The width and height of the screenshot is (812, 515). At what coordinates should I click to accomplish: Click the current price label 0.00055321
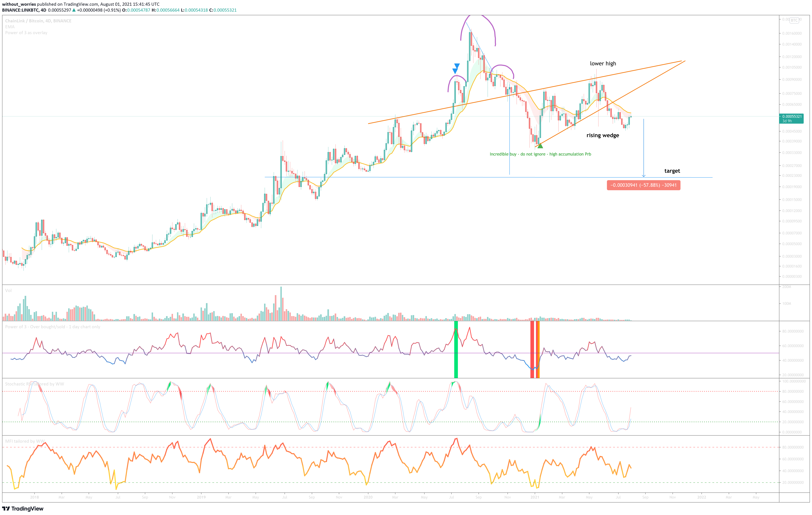point(791,118)
